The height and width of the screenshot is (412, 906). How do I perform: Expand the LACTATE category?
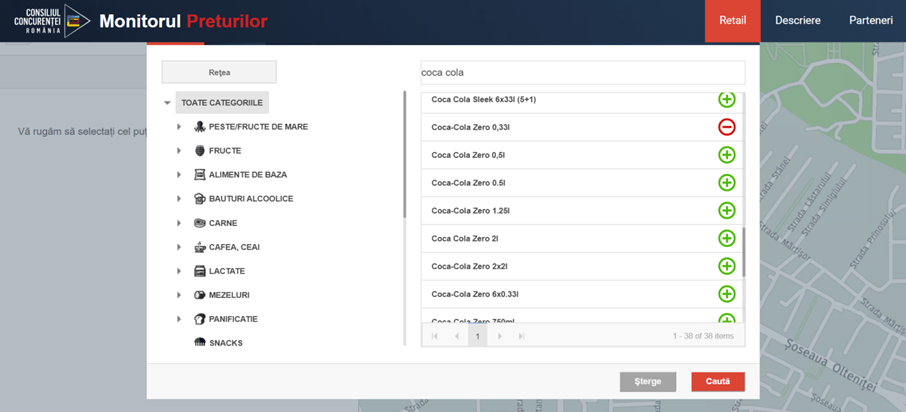179,271
